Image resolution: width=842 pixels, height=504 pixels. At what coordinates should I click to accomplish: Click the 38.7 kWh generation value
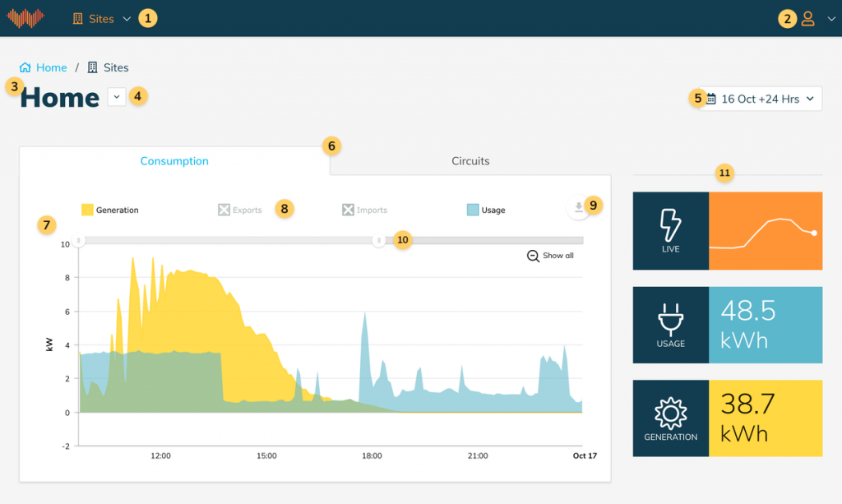pyautogui.click(x=747, y=418)
